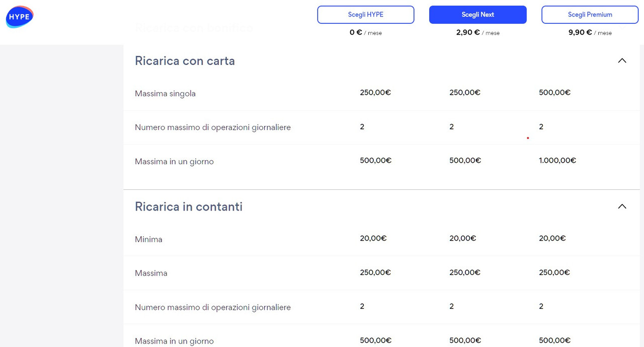The width and height of the screenshot is (644, 347).
Task: Click the Ricarica in contanti heading
Action: [188, 206]
